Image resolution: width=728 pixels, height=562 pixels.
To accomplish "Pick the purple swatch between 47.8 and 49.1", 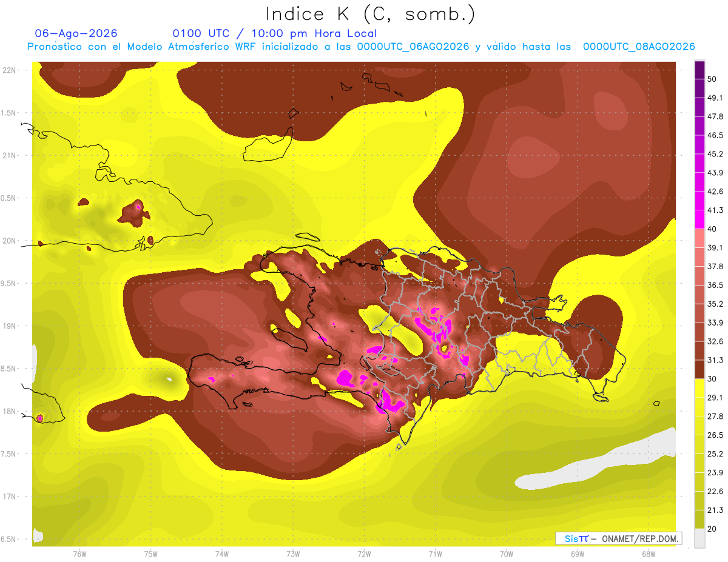I will click(x=699, y=107).
